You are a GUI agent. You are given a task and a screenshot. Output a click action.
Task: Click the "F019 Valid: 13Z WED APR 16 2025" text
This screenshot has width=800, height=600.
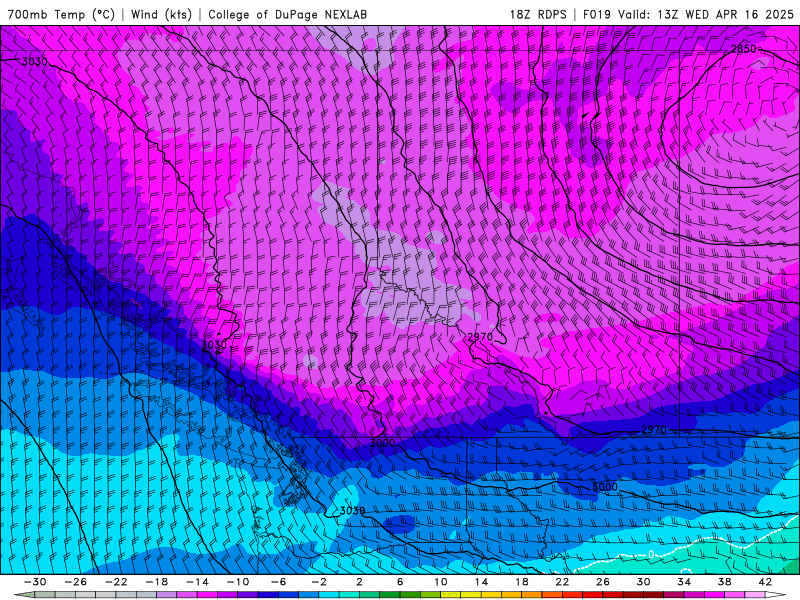[x=688, y=14]
